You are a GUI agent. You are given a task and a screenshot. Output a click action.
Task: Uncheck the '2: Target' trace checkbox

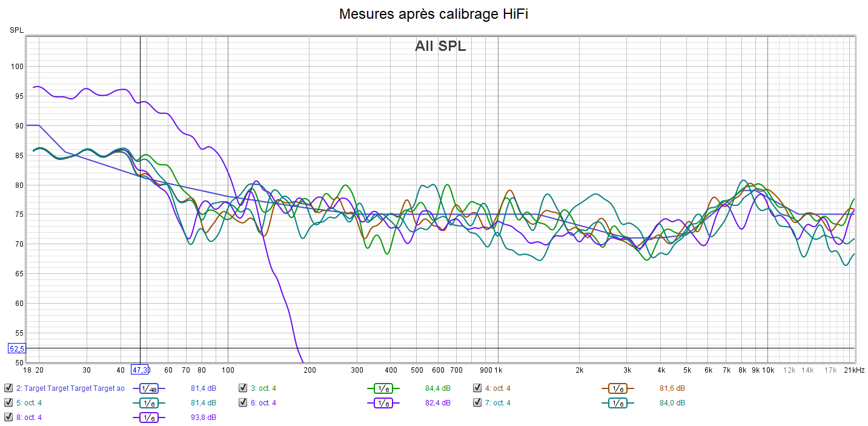pos(8,388)
